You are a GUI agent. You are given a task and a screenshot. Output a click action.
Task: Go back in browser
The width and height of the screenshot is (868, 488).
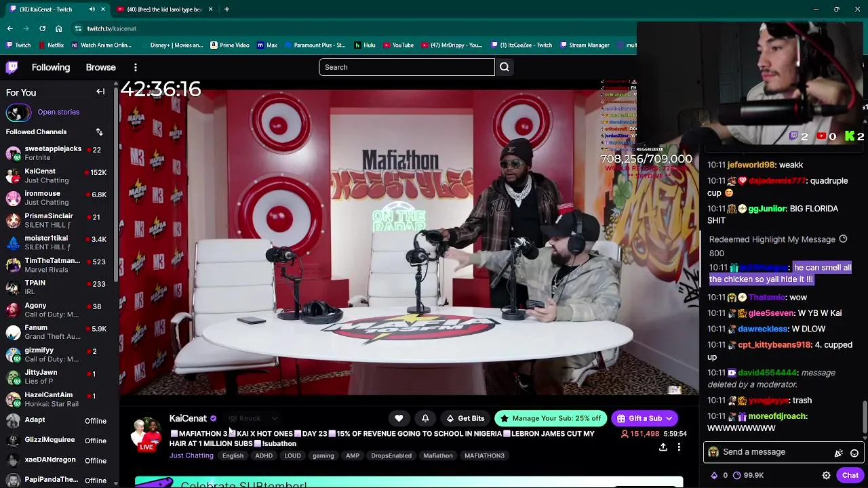[x=9, y=28]
